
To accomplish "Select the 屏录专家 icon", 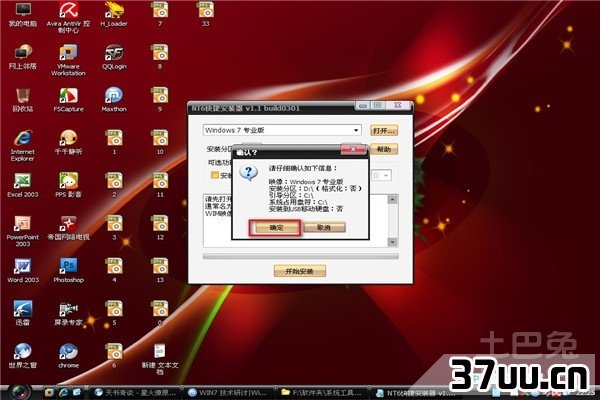I will [68, 313].
